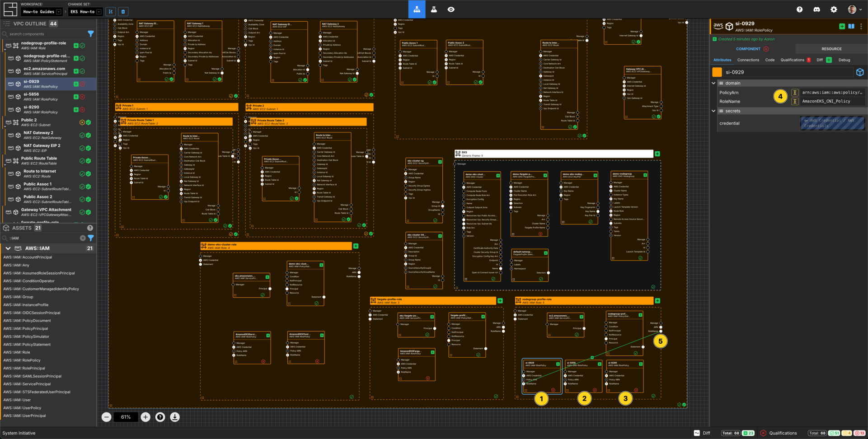The height and width of the screenshot is (439, 868).
Task: Open the settings gear icon
Action: [834, 9]
